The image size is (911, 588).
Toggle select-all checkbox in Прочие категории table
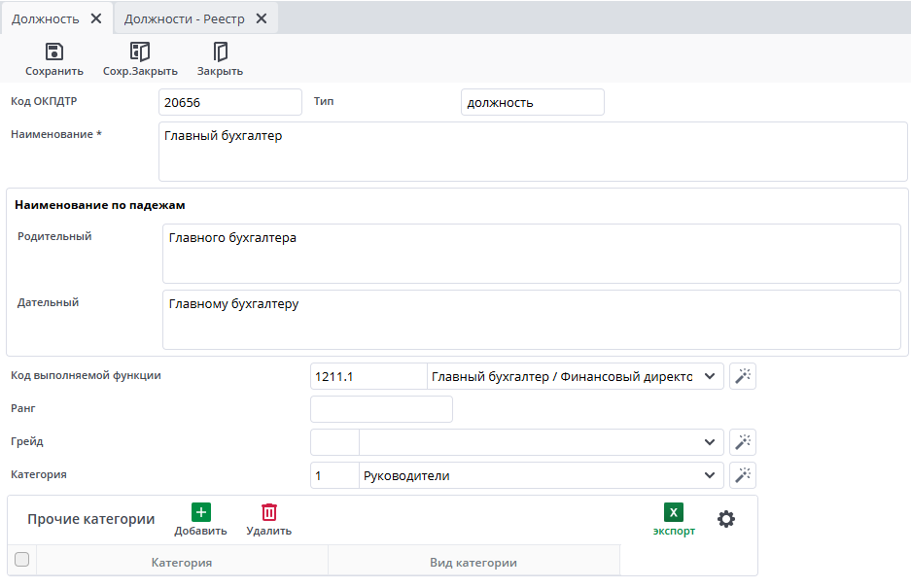pos(22,560)
